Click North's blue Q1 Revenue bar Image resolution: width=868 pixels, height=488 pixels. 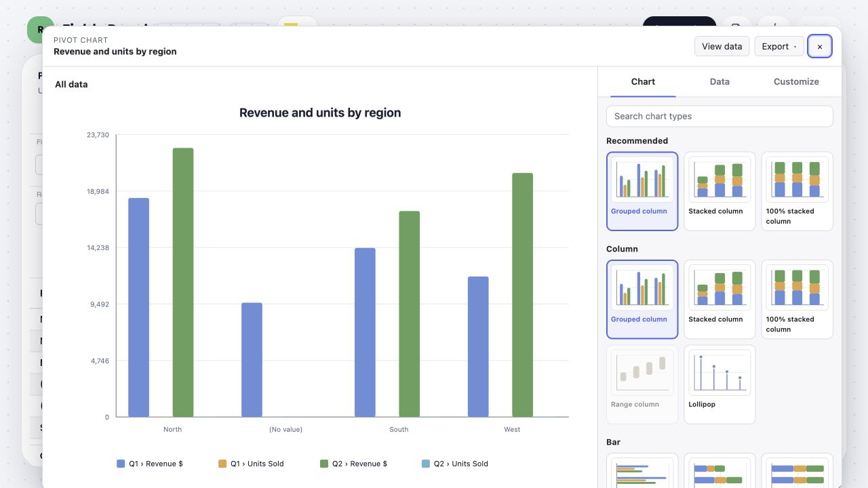tap(138, 308)
